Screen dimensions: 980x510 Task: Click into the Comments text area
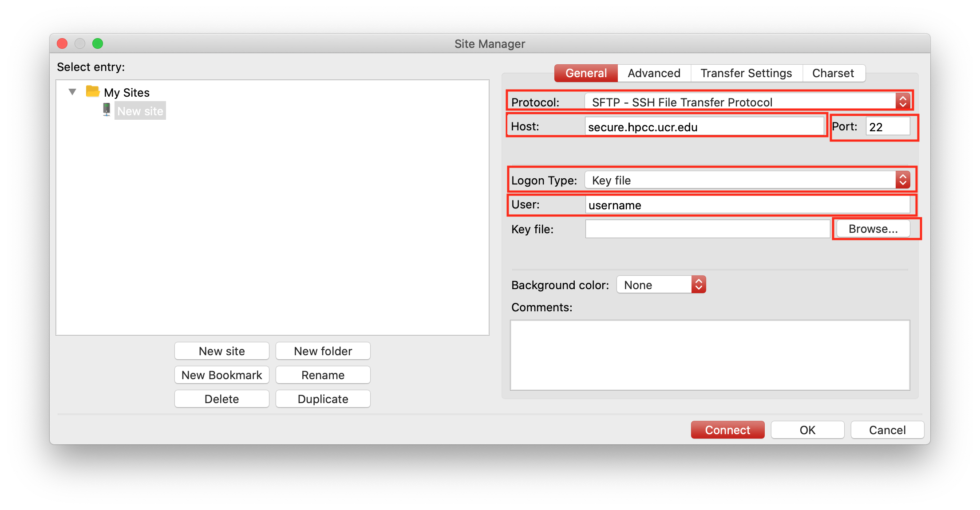pyautogui.click(x=709, y=355)
